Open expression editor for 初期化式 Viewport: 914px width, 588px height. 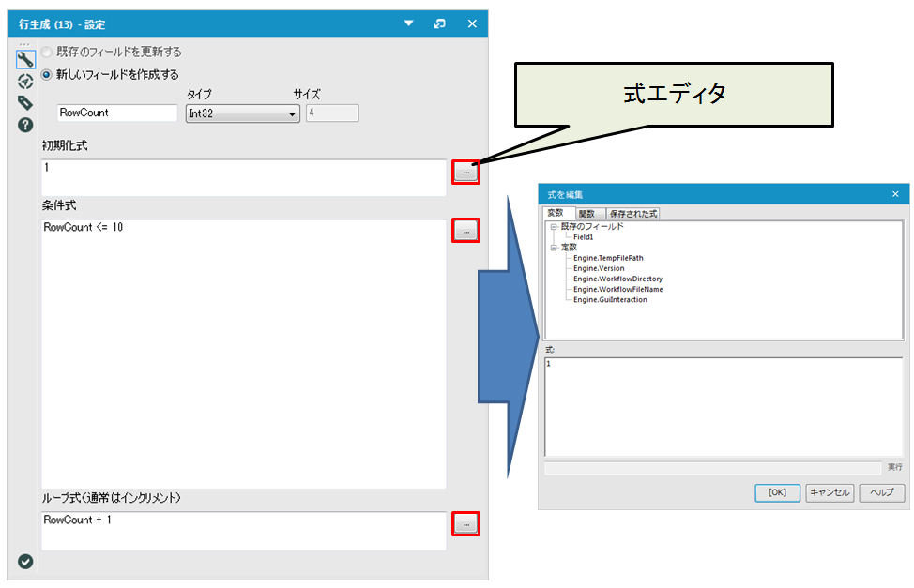465,173
